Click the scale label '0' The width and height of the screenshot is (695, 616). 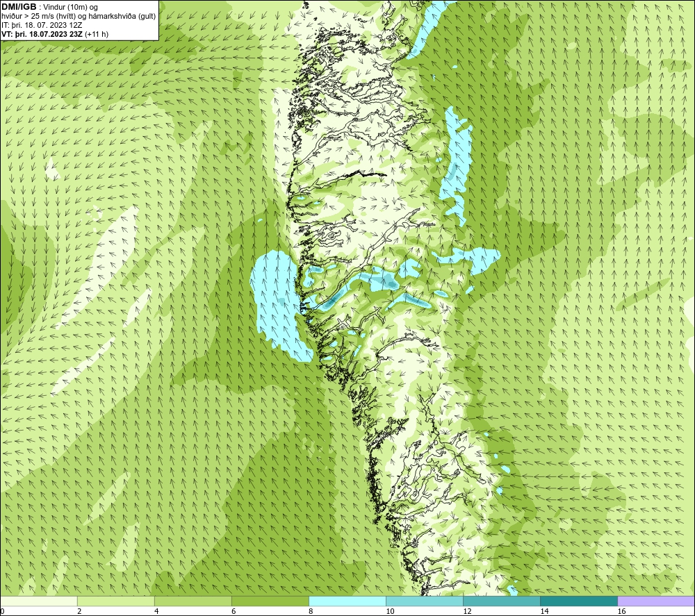click(2, 612)
